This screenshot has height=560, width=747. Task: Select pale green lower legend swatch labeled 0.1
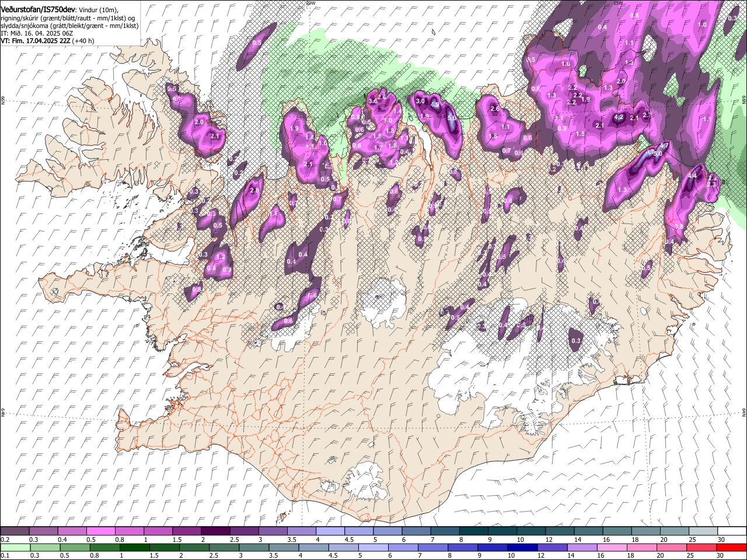(x=15, y=547)
